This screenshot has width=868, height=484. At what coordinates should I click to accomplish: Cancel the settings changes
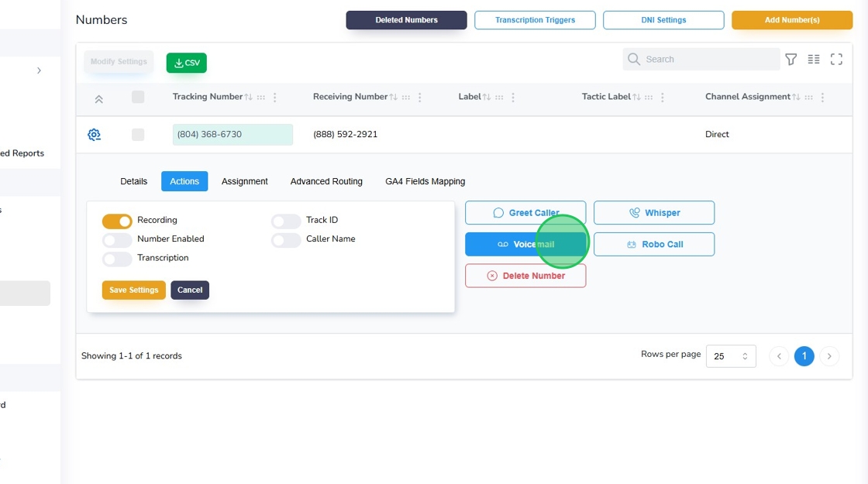click(x=190, y=290)
